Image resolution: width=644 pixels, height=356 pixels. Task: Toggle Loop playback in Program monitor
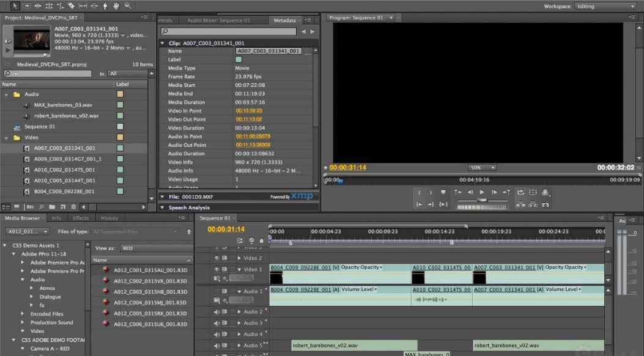tap(521, 192)
